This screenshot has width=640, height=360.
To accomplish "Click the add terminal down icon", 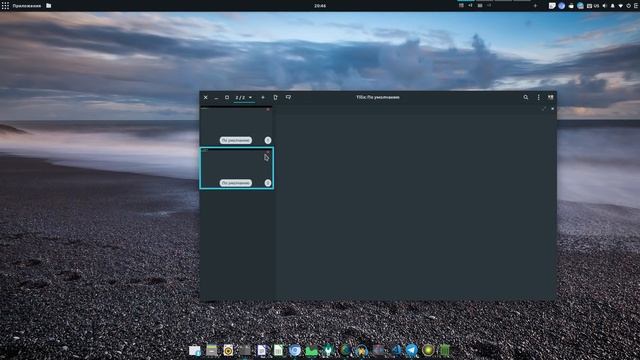I will coord(288,98).
